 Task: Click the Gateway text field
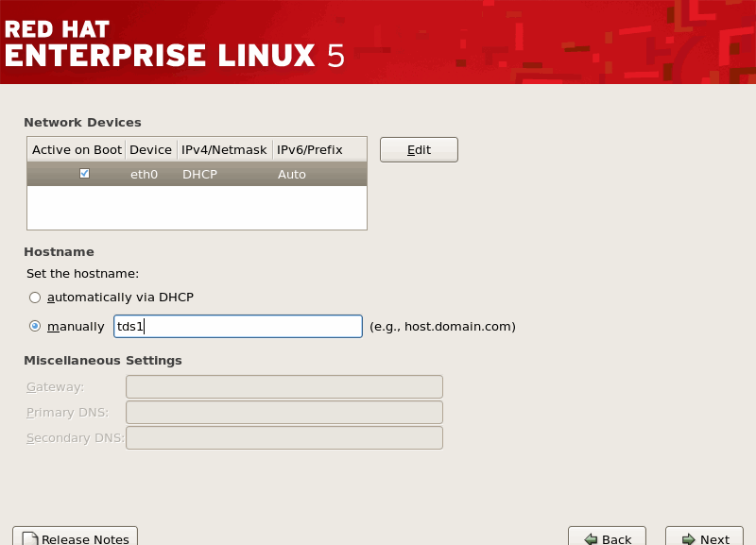tap(283, 386)
